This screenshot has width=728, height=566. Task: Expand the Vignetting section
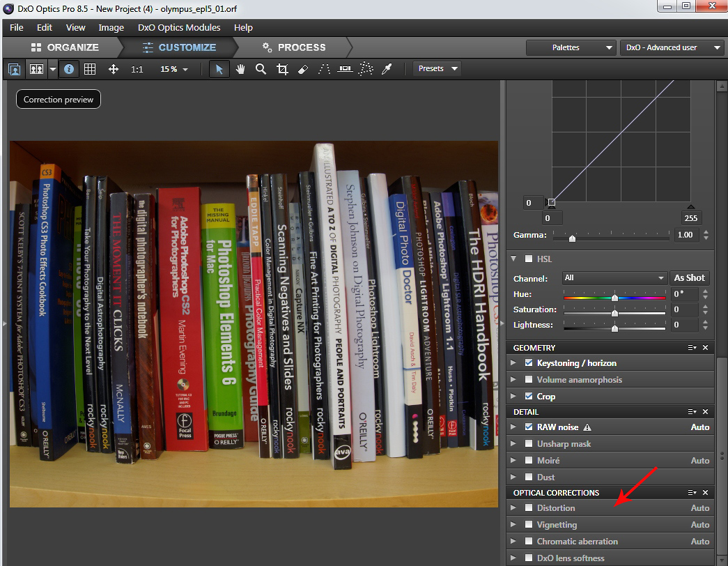click(514, 525)
